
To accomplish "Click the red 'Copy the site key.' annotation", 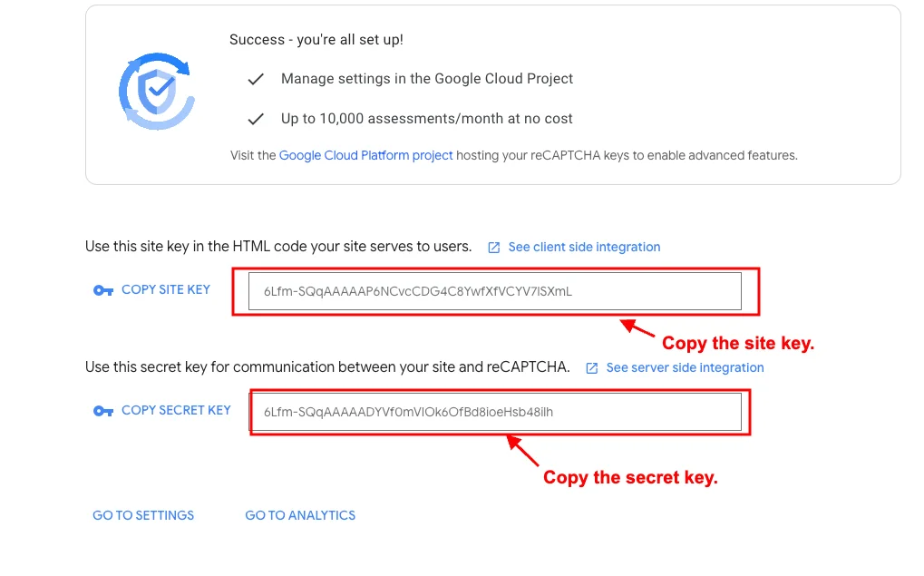I will pyautogui.click(x=738, y=344).
